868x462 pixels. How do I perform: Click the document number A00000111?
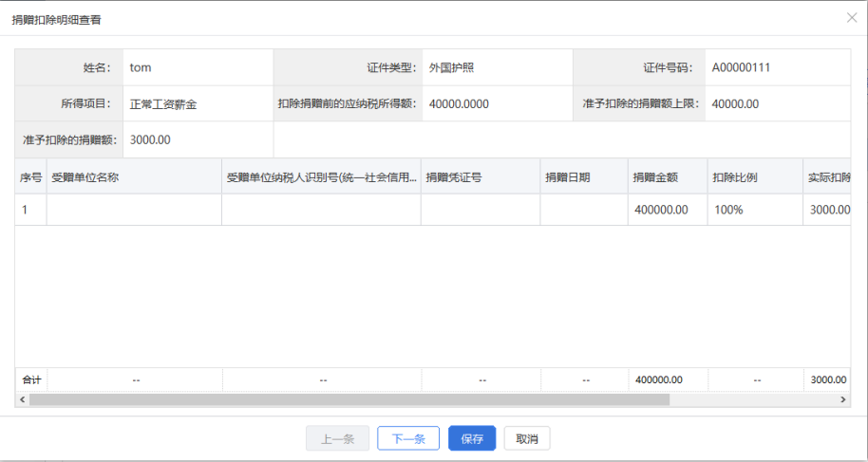coord(741,67)
